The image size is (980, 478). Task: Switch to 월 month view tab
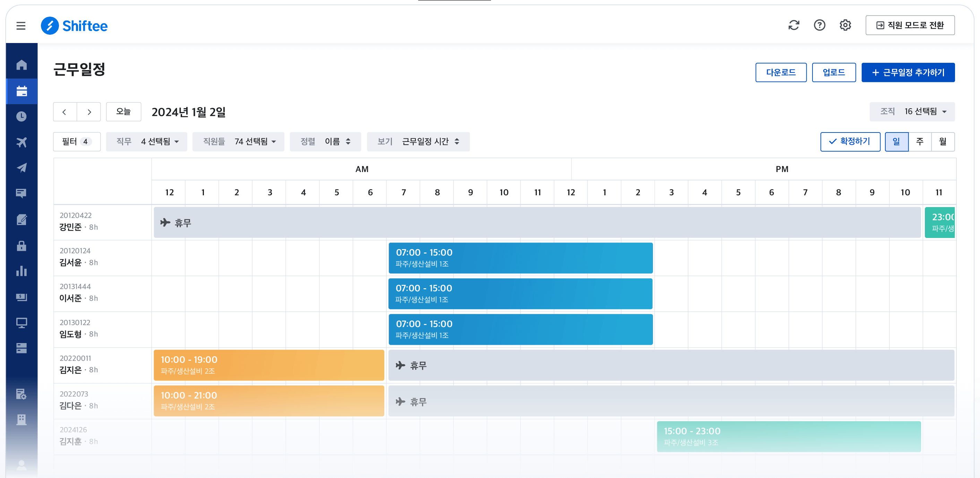943,142
